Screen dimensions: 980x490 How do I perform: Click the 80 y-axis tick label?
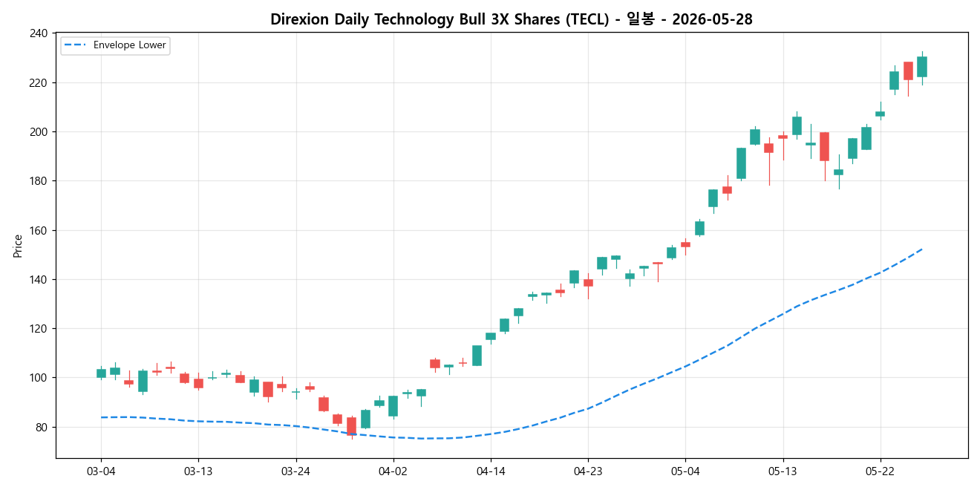(43, 428)
